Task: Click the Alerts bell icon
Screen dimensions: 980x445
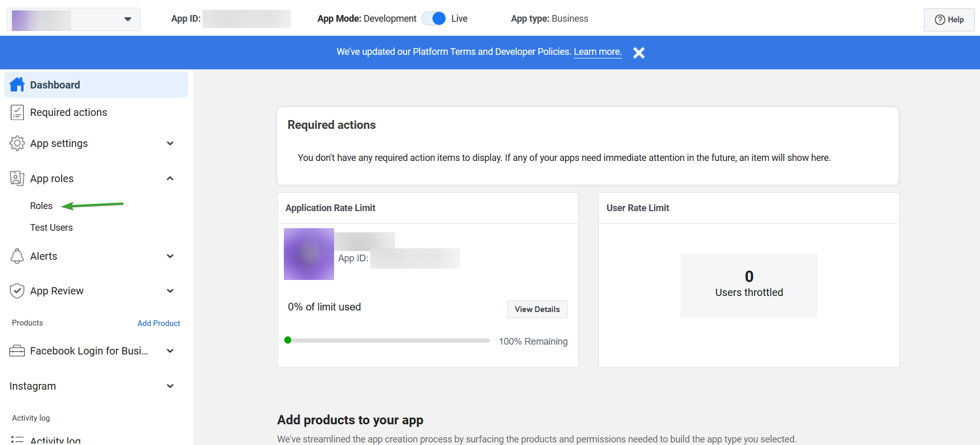Action: [17, 256]
